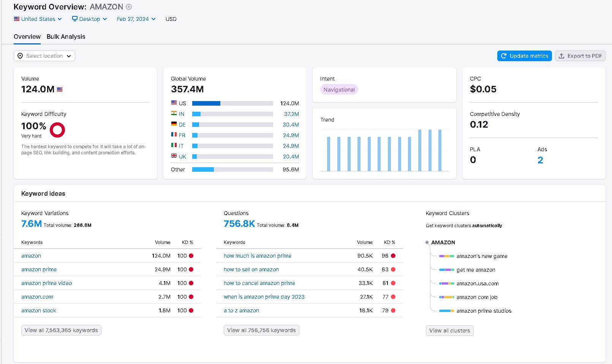612x364 pixels.
Task: Select amazon prime studios cluster item
Action: [x=484, y=311]
